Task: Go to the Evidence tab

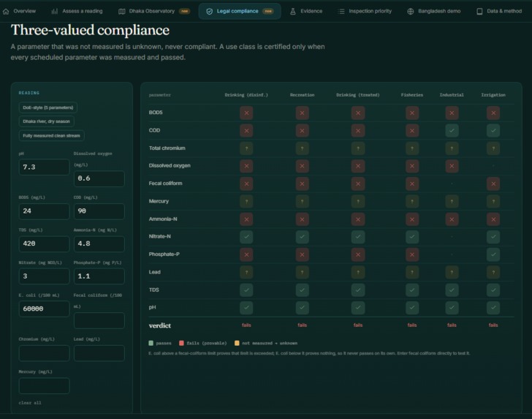Action: (306, 11)
